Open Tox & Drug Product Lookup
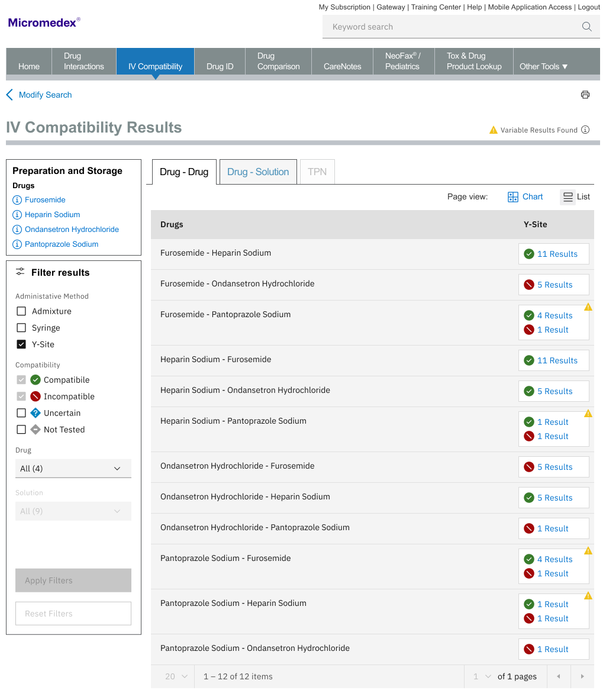606x700 pixels. point(474,61)
